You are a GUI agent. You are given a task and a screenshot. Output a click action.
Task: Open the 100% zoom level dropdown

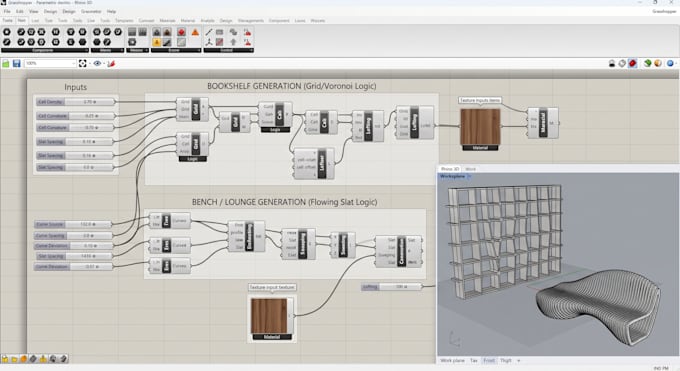pyautogui.click(x=50, y=63)
